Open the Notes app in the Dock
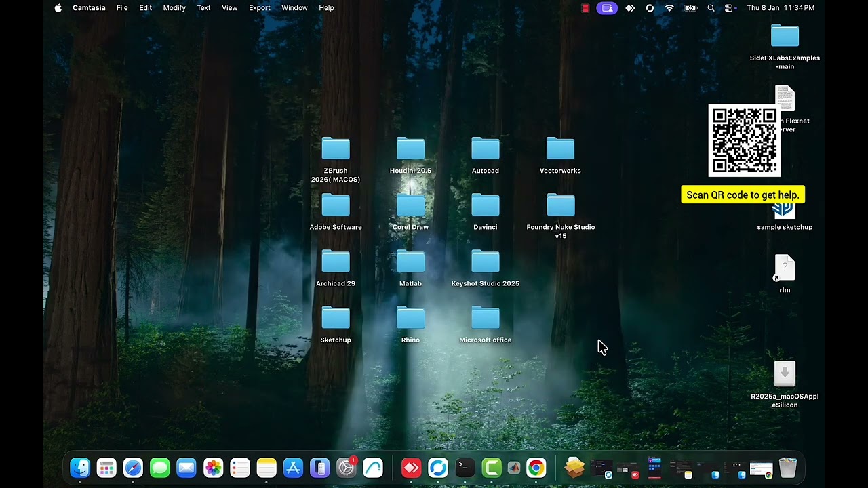The height and width of the screenshot is (488, 868). pyautogui.click(x=267, y=468)
